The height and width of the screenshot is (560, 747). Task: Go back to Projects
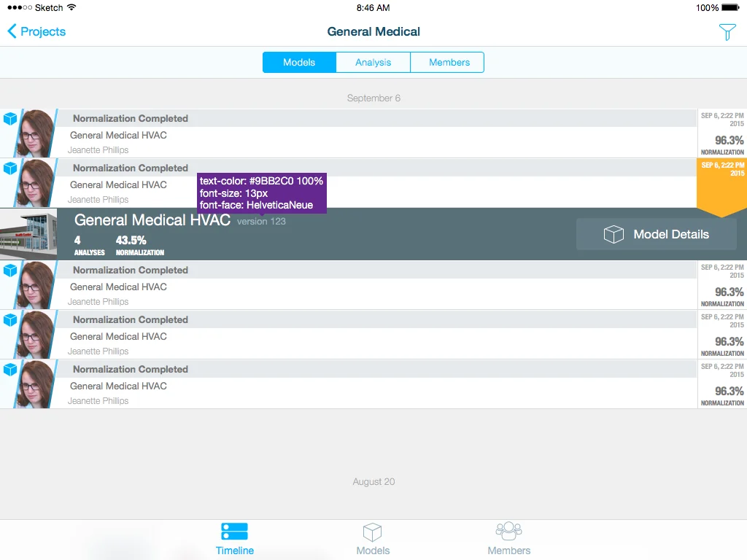(36, 31)
